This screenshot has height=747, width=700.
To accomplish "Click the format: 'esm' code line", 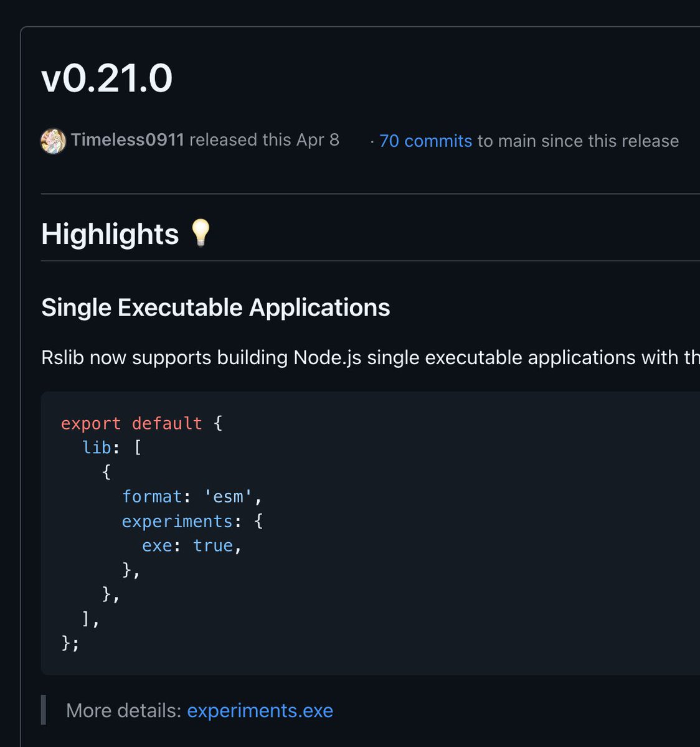I will point(192,497).
